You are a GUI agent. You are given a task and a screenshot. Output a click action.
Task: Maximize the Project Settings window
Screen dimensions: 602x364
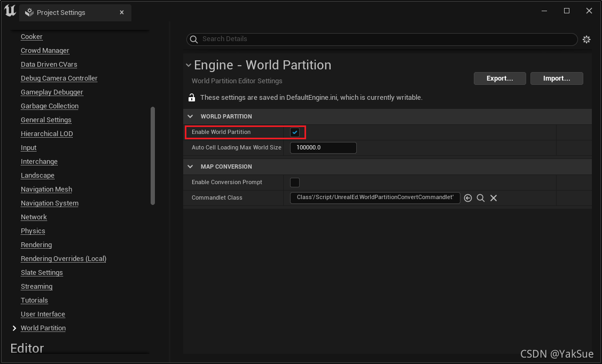[566, 11]
